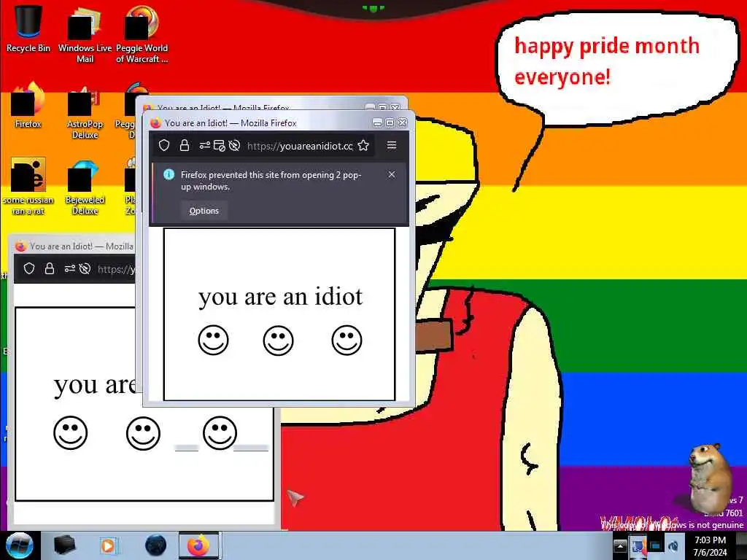Dismiss the pop-up blocked notification bar

tap(392, 174)
